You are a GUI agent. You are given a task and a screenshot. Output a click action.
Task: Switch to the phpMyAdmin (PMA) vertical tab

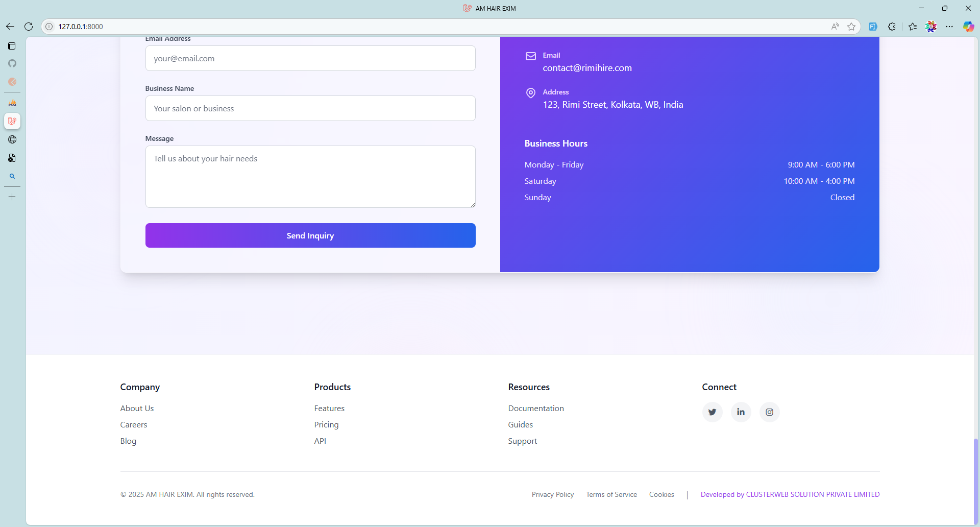click(12, 103)
